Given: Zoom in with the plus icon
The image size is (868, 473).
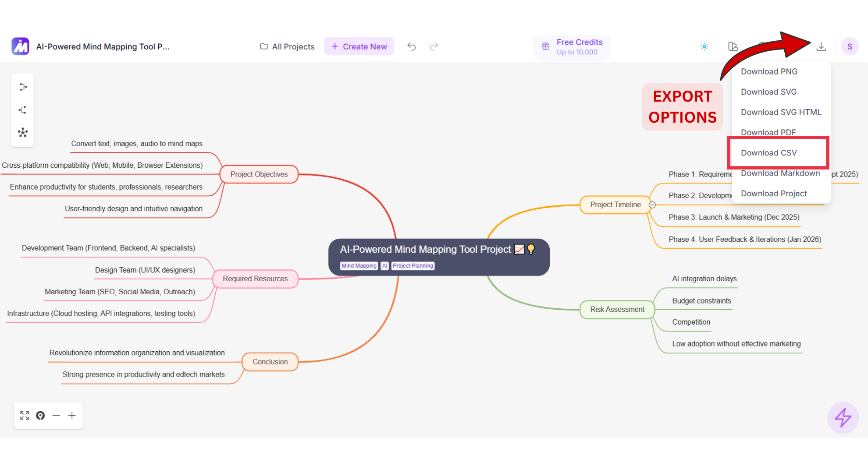Looking at the screenshot, I should pos(72,416).
